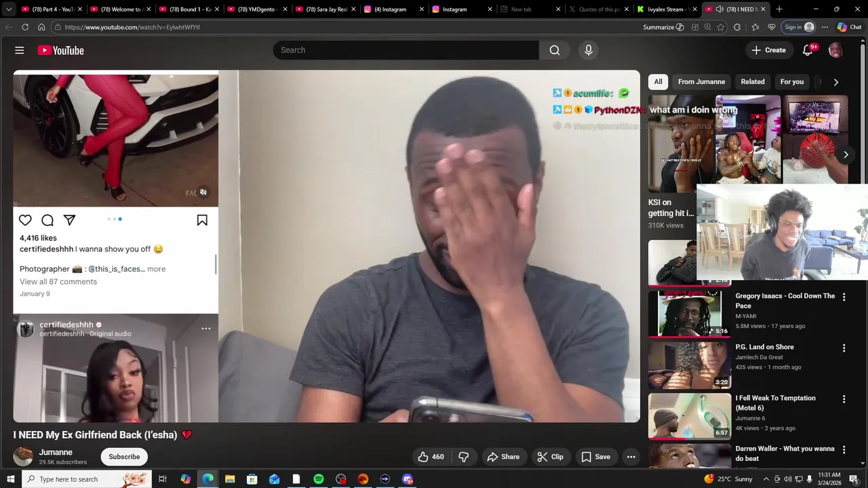Open the YouTube hamburger guide menu

pos(20,50)
